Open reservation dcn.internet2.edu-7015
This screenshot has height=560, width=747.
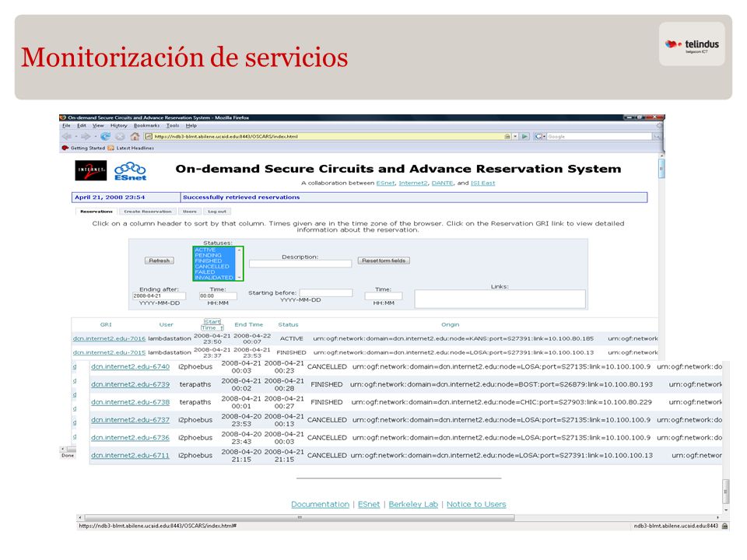tap(109, 353)
